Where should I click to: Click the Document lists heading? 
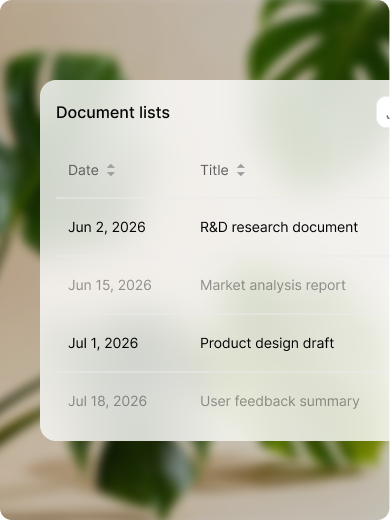coord(113,112)
